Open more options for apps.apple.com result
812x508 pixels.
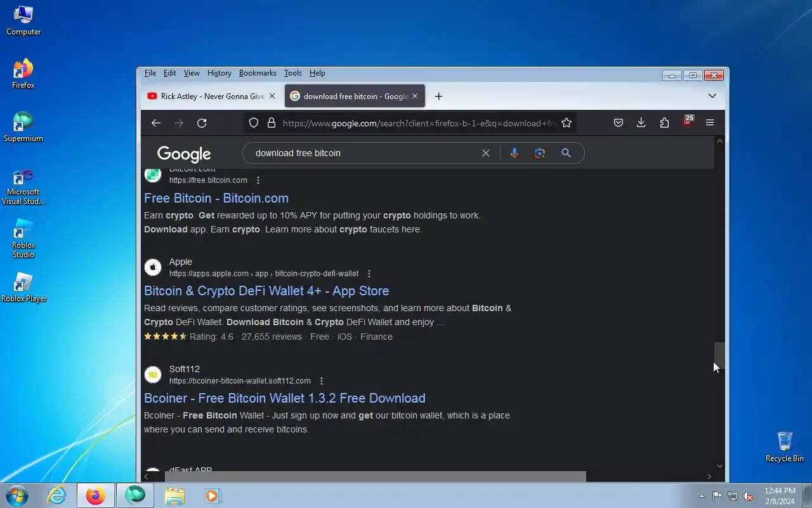pos(369,274)
